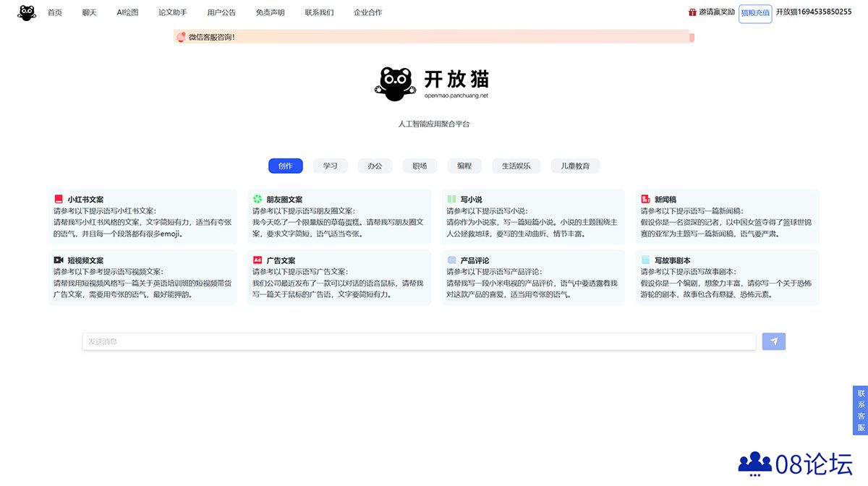Image resolution: width=868 pixels, height=486 pixels.
Task: Open the 广告文案 card title
Action: tap(281, 260)
